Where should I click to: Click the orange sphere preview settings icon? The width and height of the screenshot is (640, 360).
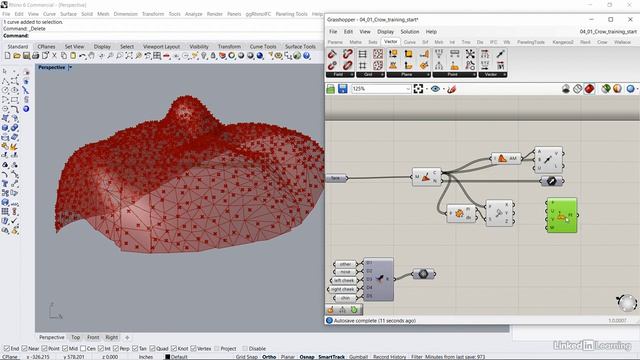617,89
